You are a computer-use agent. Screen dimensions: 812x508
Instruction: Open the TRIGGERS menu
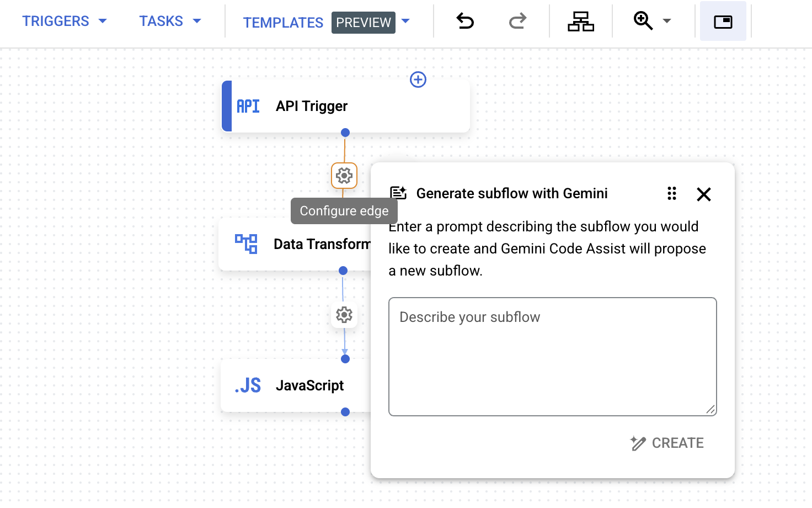click(55, 21)
